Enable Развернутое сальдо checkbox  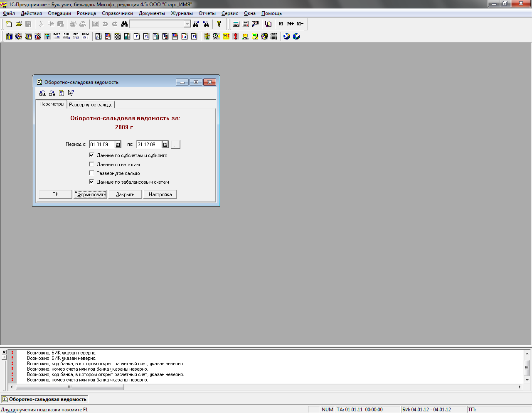[92, 173]
